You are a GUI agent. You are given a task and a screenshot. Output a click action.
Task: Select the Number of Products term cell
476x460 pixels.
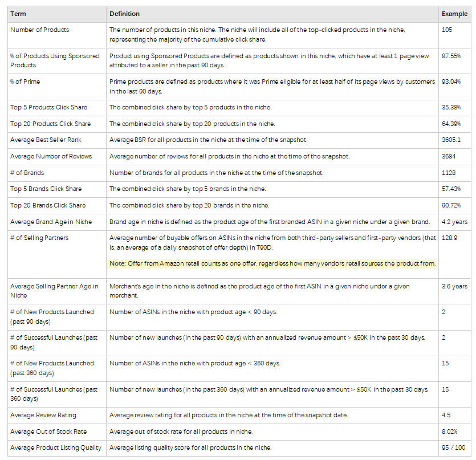[x=39, y=29]
